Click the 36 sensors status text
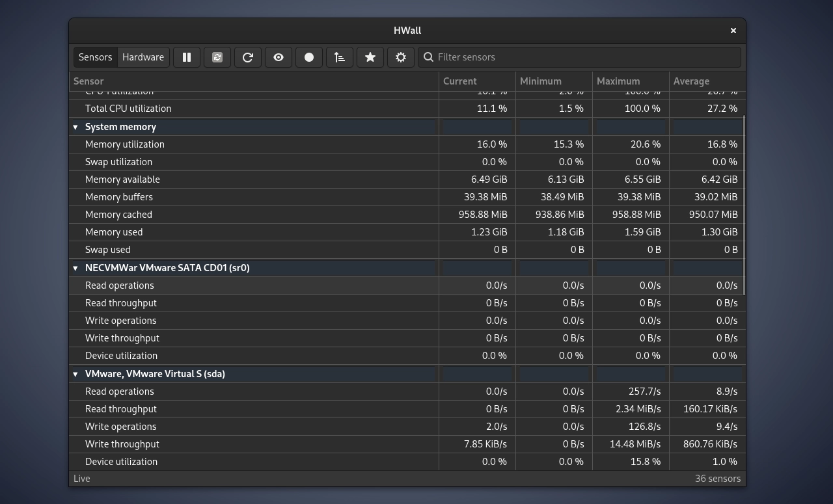 click(718, 479)
